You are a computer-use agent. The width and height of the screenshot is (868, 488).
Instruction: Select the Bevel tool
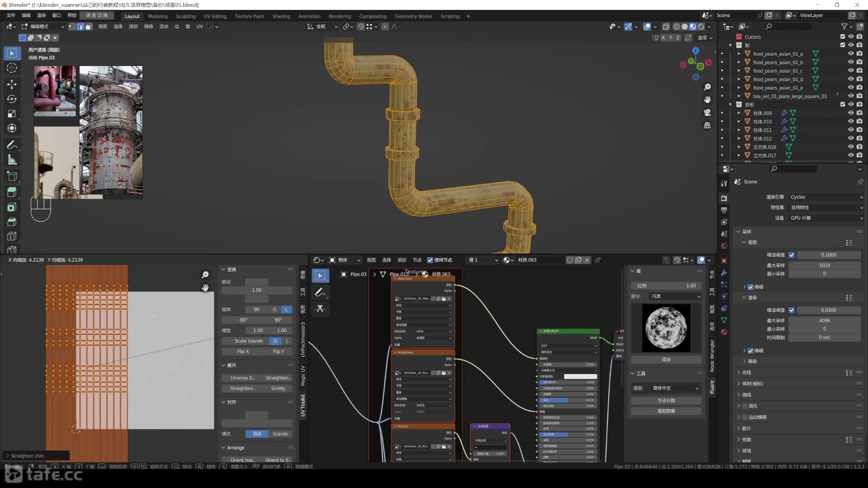[x=12, y=222]
